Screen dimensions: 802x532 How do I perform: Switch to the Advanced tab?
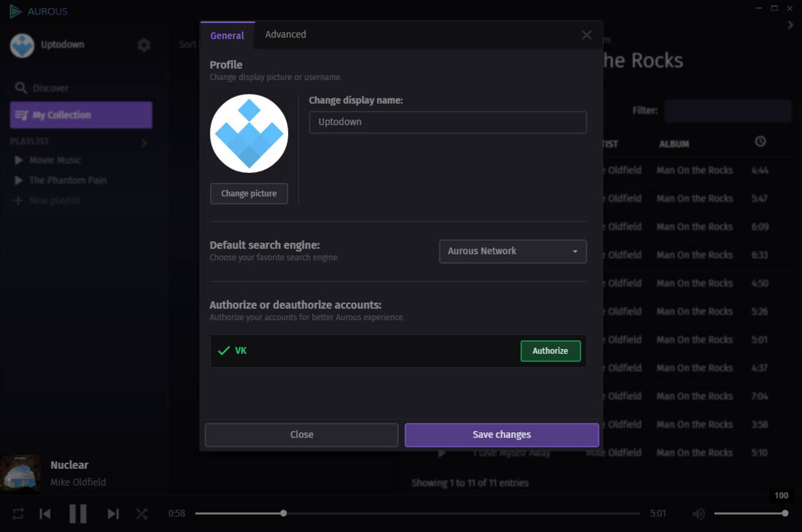(286, 34)
